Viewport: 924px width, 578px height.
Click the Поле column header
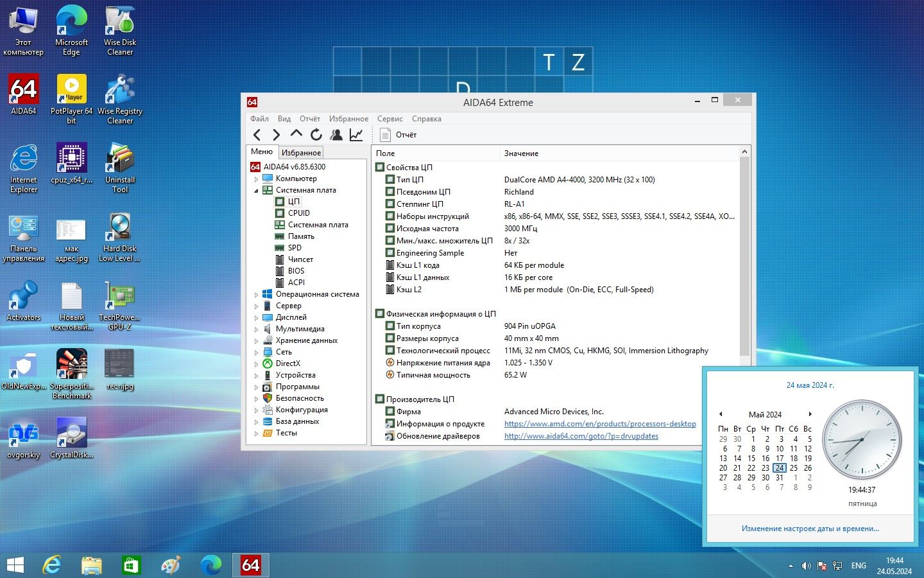436,153
